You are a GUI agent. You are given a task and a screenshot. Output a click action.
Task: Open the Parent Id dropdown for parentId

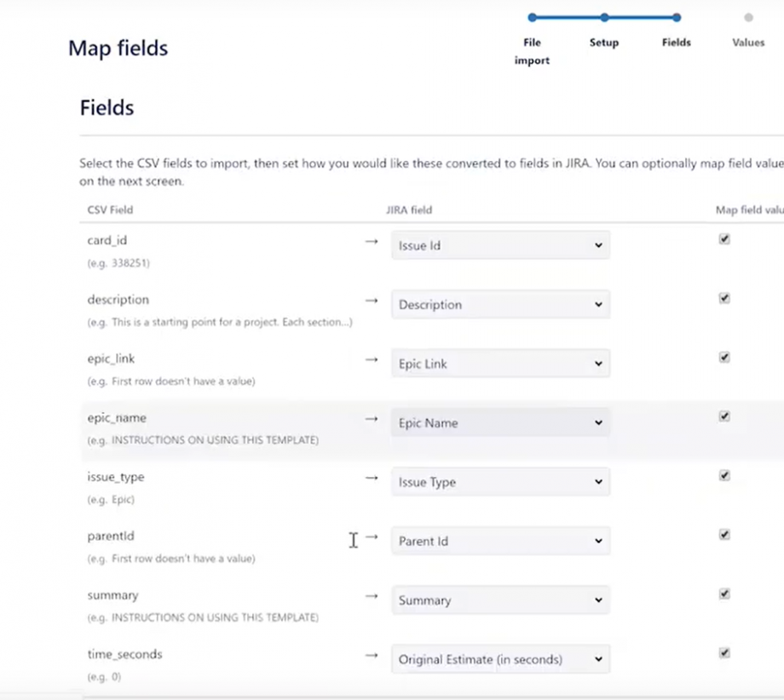[500, 541]
